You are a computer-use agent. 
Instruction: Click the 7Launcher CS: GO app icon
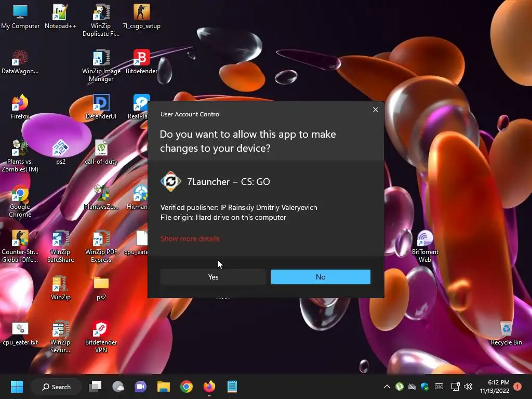(x=170, y=181)
